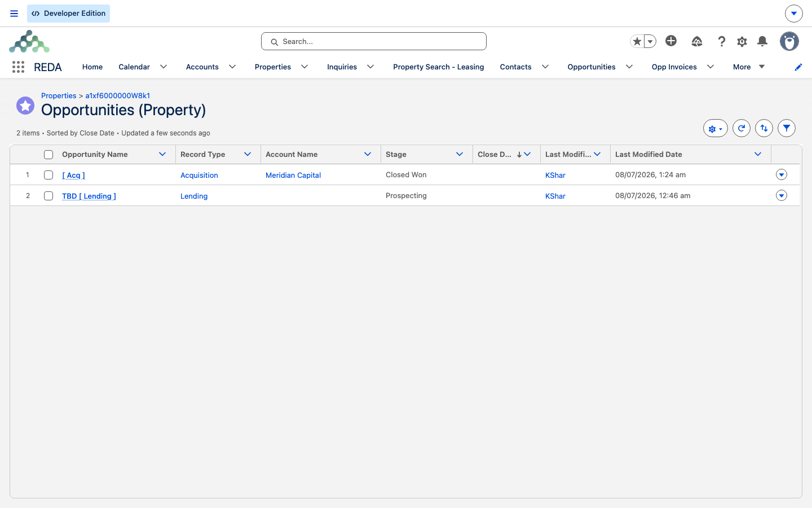Open the top-right corner dropdown arrow
The width and height of the screenshot is (812, 508).
(x=794, y=14)
